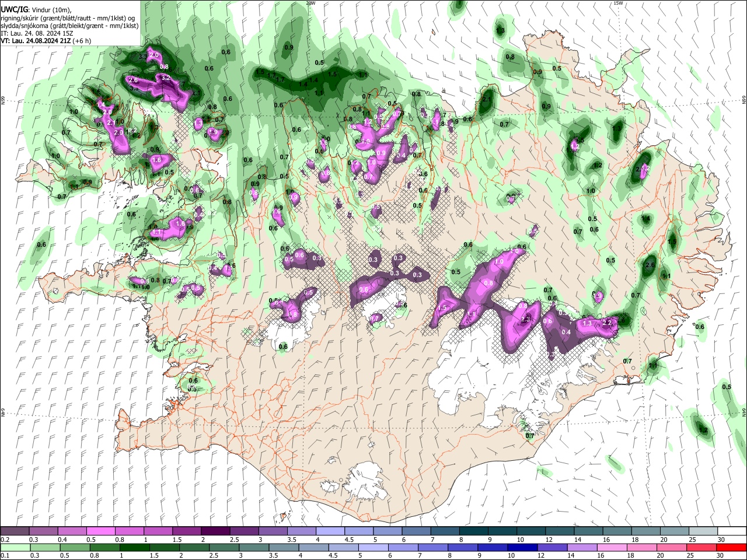Select the upper legend swatch between 25 and 30
Image resolution: width=747 pixels, height=560 pixels.
(703, 531)
